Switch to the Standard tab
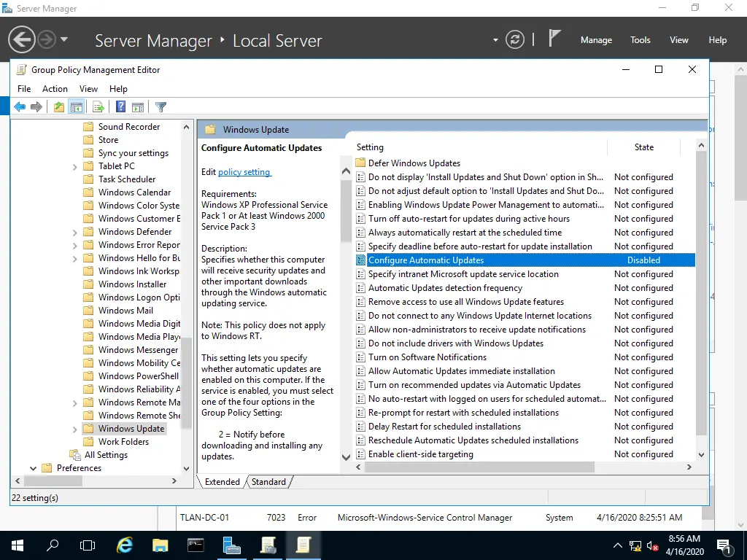747x560 pixels. (x=268, y=482)
